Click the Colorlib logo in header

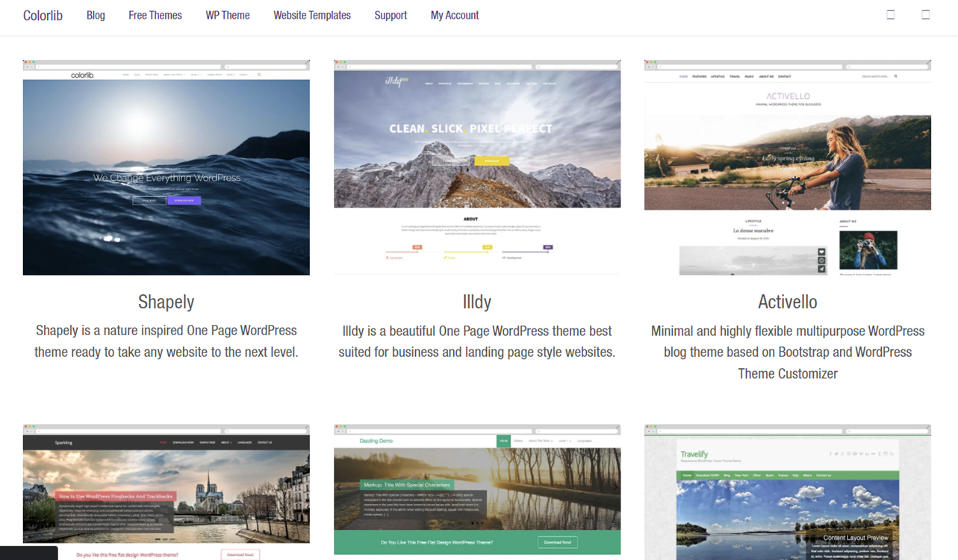click(x=43, y=15)
